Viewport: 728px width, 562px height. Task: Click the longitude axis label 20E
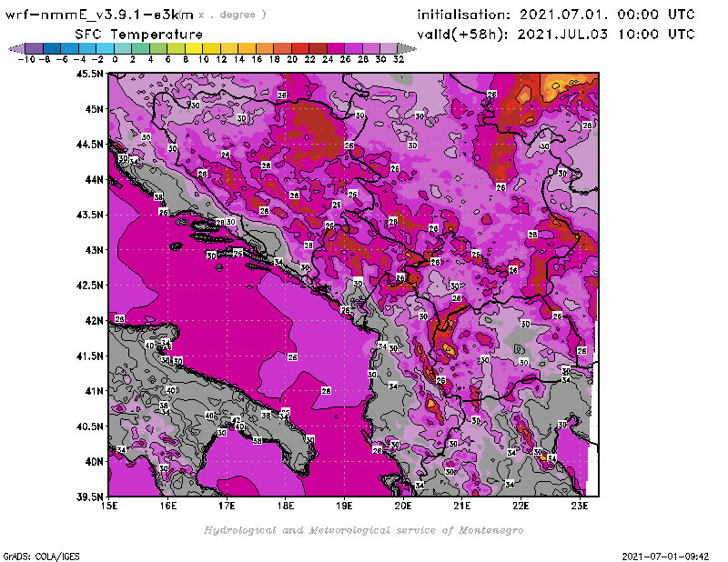(403, 506)
